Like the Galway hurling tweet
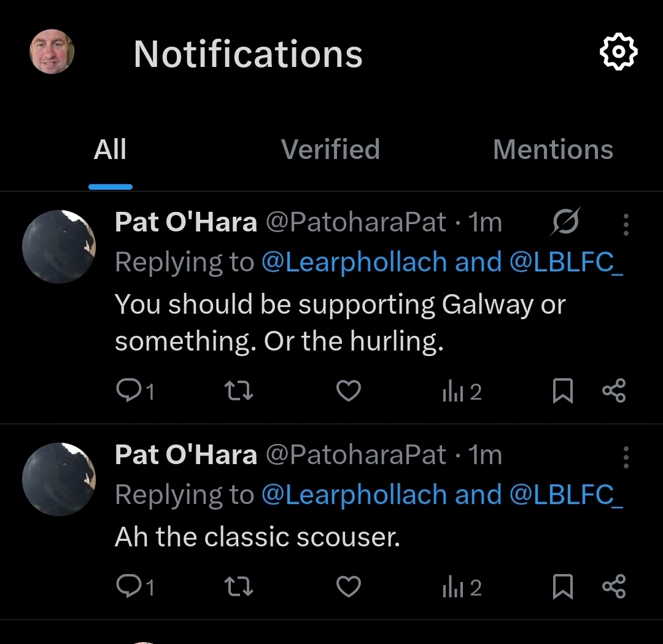 point(349,391)
